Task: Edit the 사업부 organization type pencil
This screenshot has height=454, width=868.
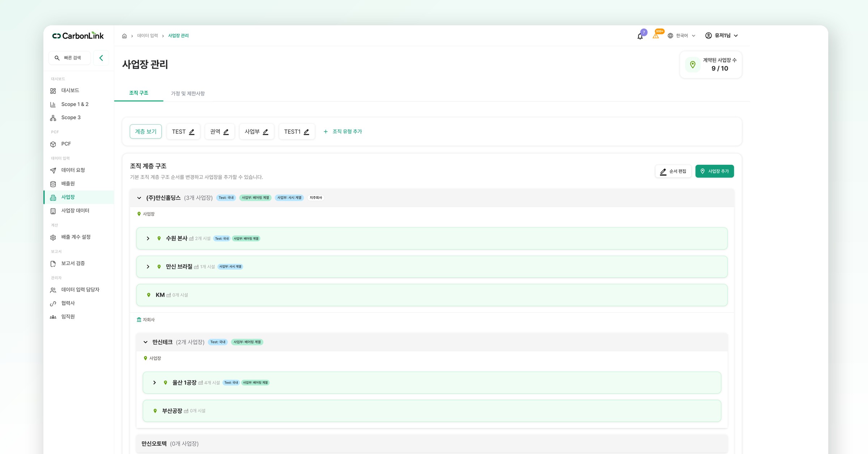Action: 265,132
